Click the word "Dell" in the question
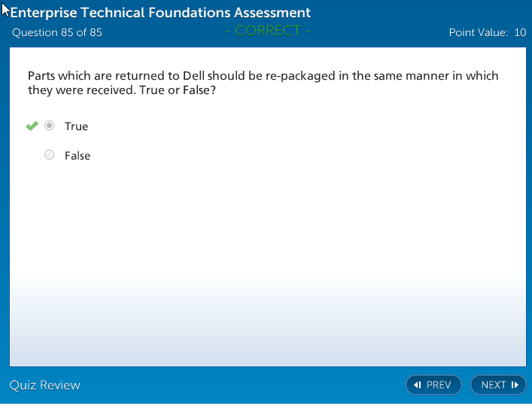This screenshot has width=532, height=404. 194,76
